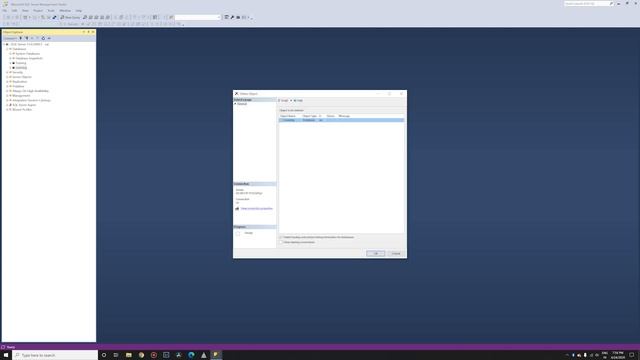Select the General page in Delete Object dialog
The height and width of the screenshot is (360, 640).
tap(242, 104)
